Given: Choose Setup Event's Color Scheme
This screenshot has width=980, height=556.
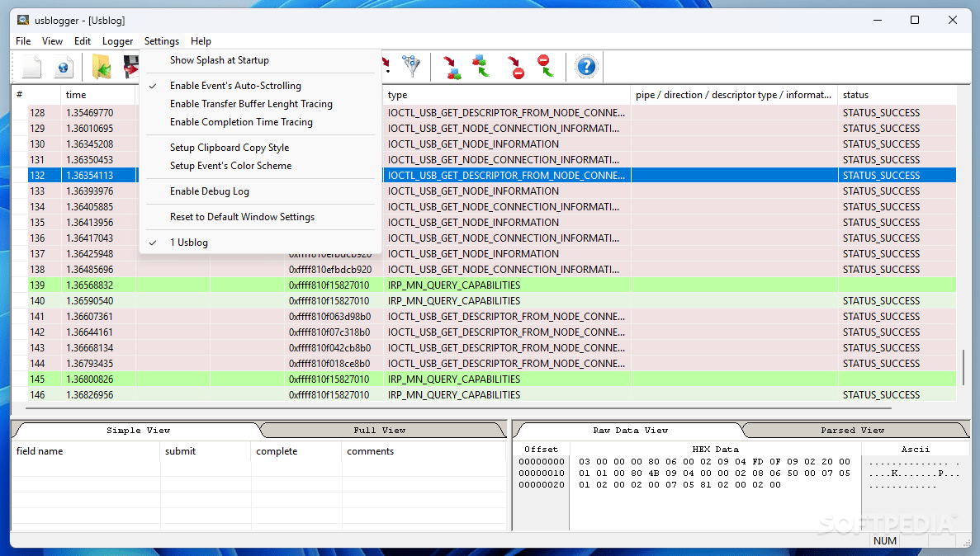Looking at the screenshot, I should coord(230,166).
